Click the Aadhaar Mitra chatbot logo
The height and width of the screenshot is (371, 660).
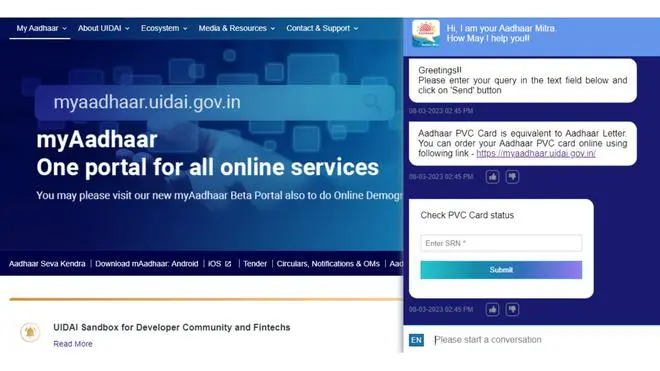[x=426, y=33]
